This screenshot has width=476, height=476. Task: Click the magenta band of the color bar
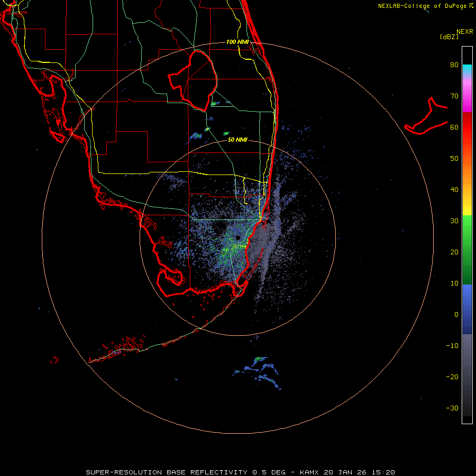point(467,97)
